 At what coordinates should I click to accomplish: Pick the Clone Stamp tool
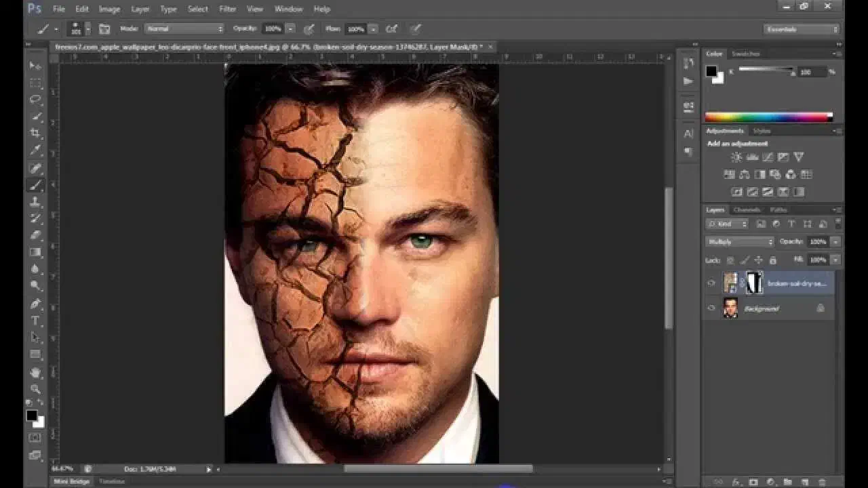[x=35, y=202]
